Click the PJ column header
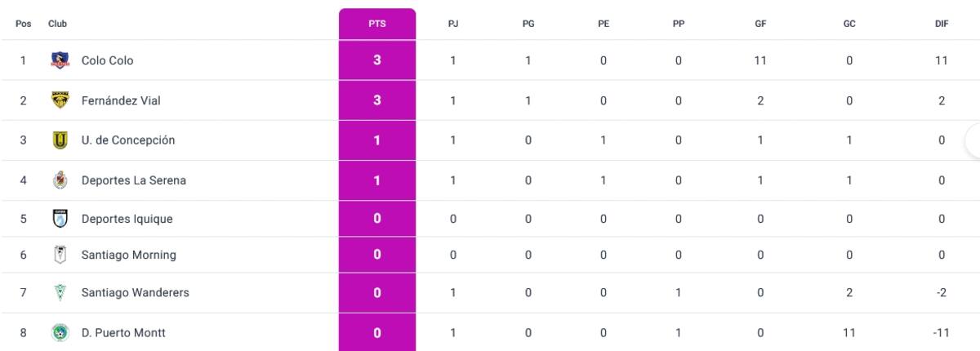The width and height of the screenshot is (980, 351). (x=453, y=24)
